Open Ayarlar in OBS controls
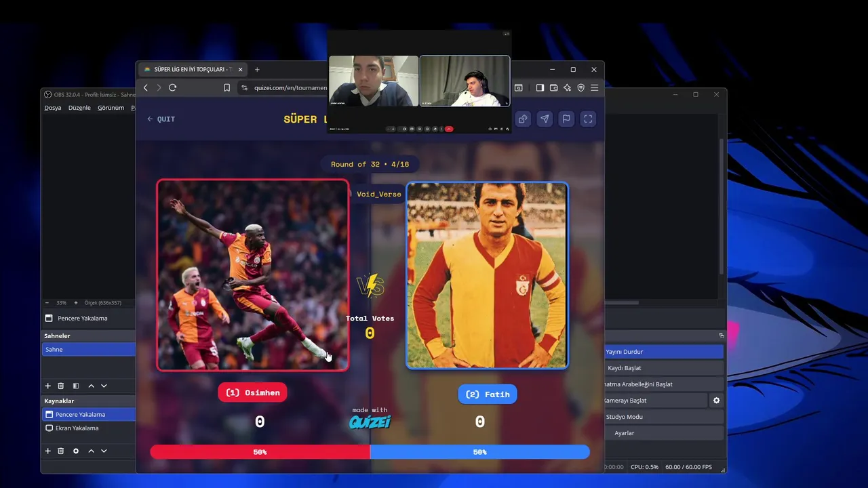The width and height of the screenshot is (868, 488). click(664, 433)
